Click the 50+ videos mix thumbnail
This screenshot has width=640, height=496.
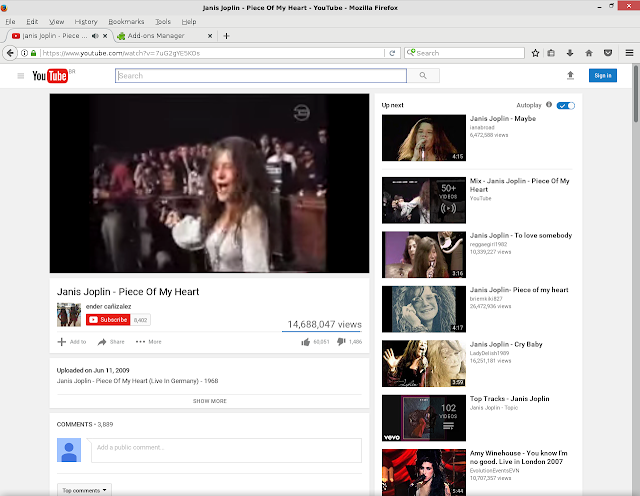[x=424, y=200]
